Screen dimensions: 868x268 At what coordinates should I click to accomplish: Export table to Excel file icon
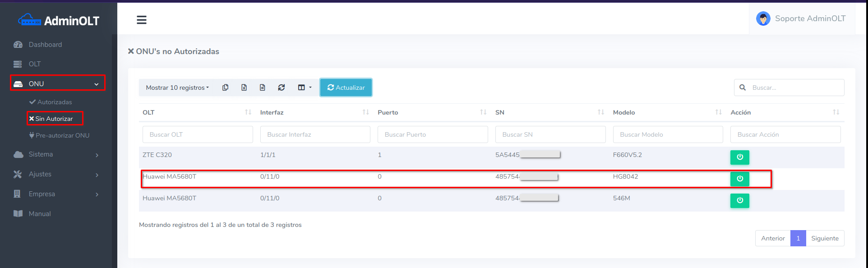click(244, 88)
